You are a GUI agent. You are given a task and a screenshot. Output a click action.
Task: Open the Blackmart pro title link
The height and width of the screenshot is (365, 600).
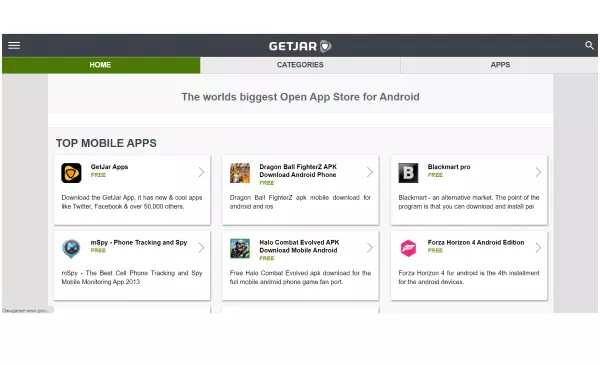coord(449,167)
